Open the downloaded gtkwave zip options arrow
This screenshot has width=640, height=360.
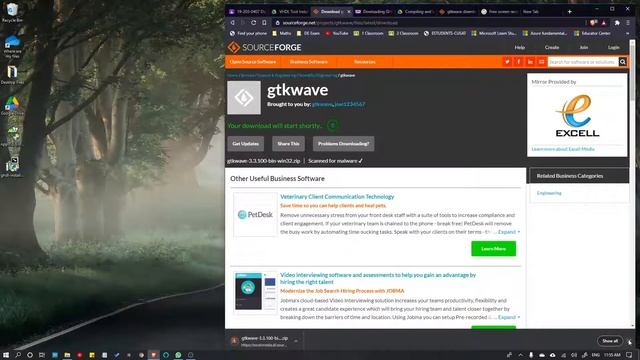296,341
